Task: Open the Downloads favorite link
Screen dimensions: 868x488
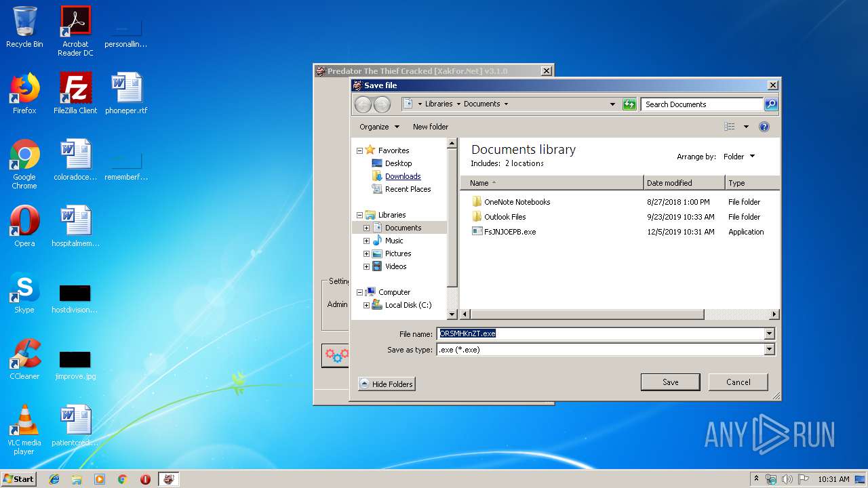Action: point(403,176)
